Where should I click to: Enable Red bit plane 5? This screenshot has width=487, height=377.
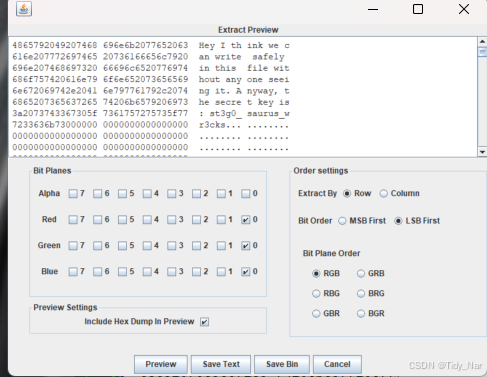(x=122, y=220)
